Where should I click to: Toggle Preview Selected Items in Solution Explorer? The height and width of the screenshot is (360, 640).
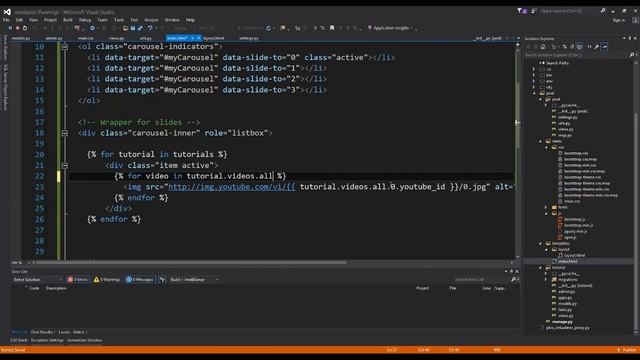point(604,47)
